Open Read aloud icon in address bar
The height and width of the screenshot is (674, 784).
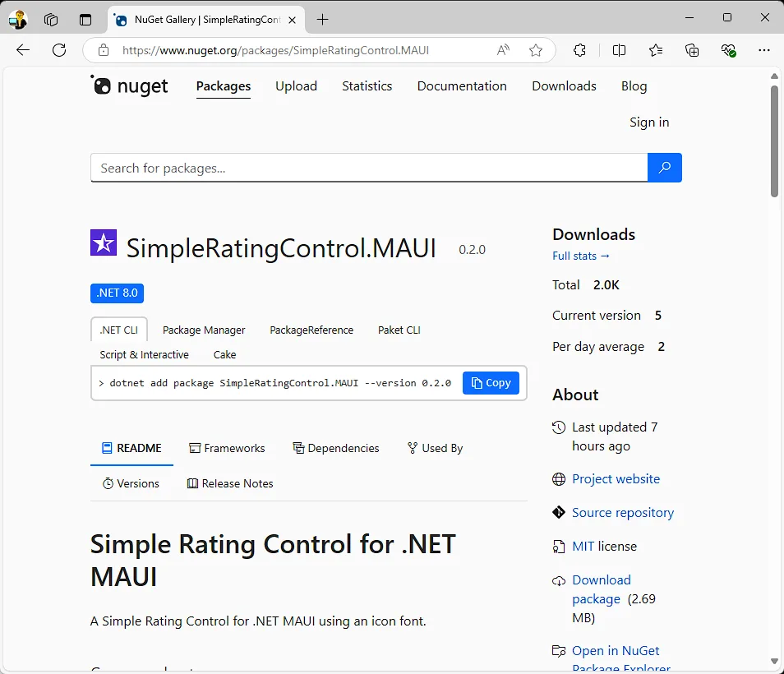503,50
